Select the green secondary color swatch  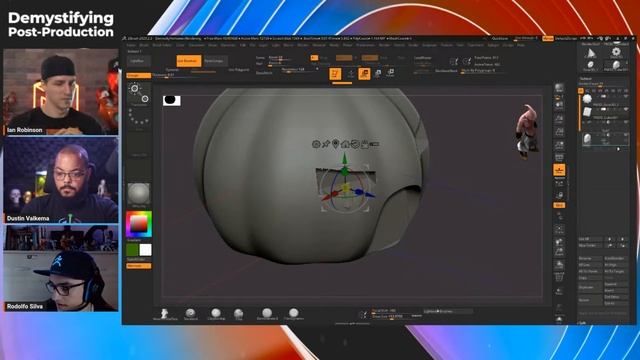pyautogui.click(x=133, y=250)
